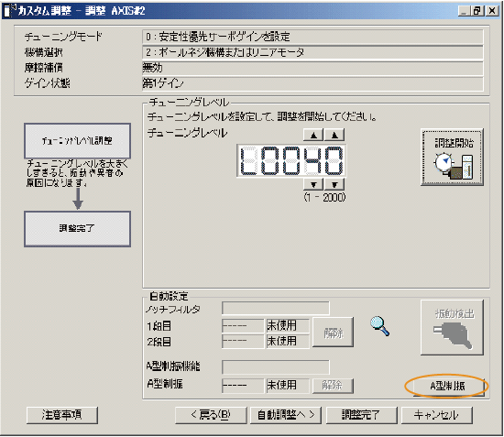Restore the カスタム調整 window size
Viewport: 504px width, 437px height.
pos(477,11)
